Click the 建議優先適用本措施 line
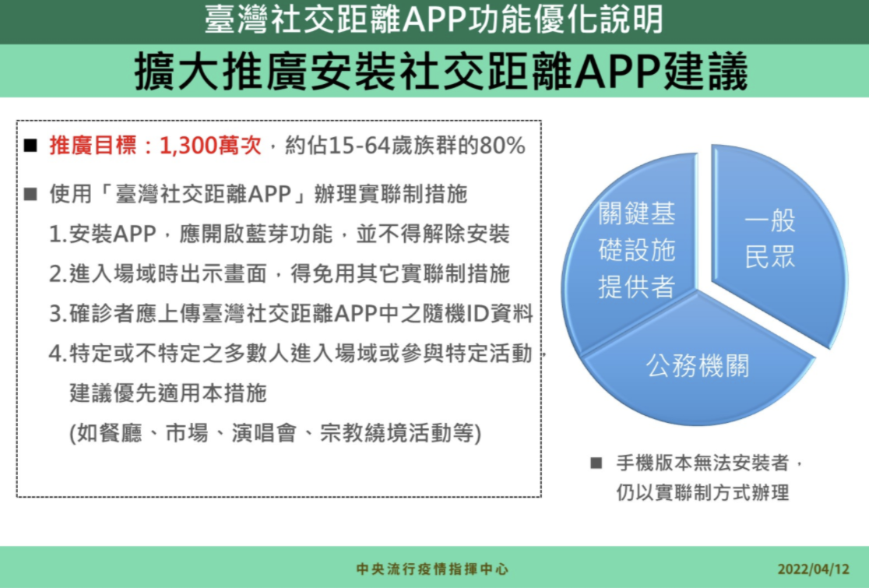 tap(168, 393)
